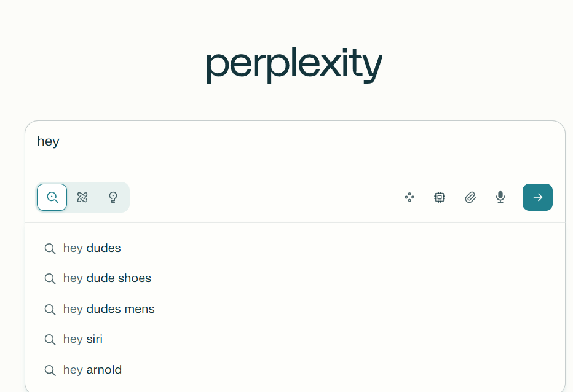
Task: Pick the 'hey dudes mens' suggestion
Action: pos(109,309)
